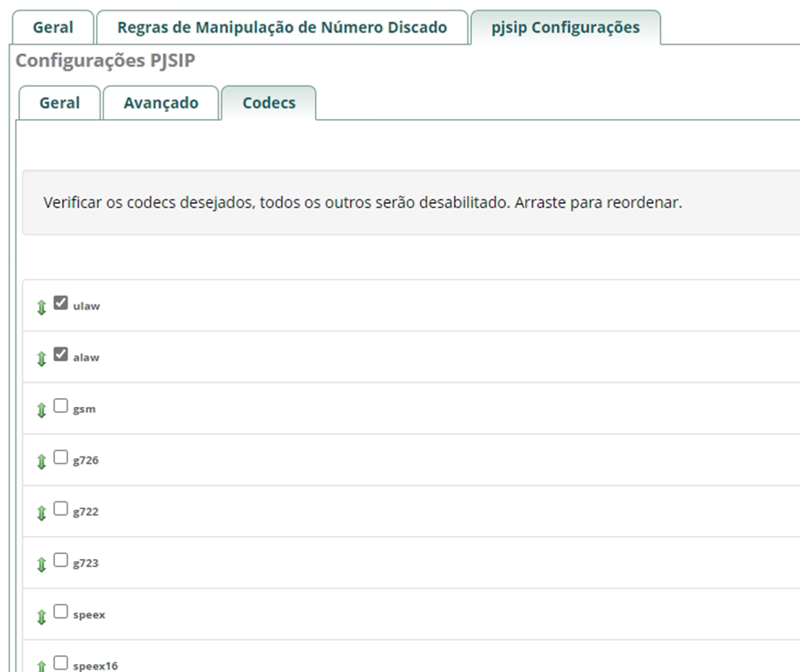The image size is (800, 672).
Task: Select the pjsip Configurações tab
Action: (x=565, y=27)
